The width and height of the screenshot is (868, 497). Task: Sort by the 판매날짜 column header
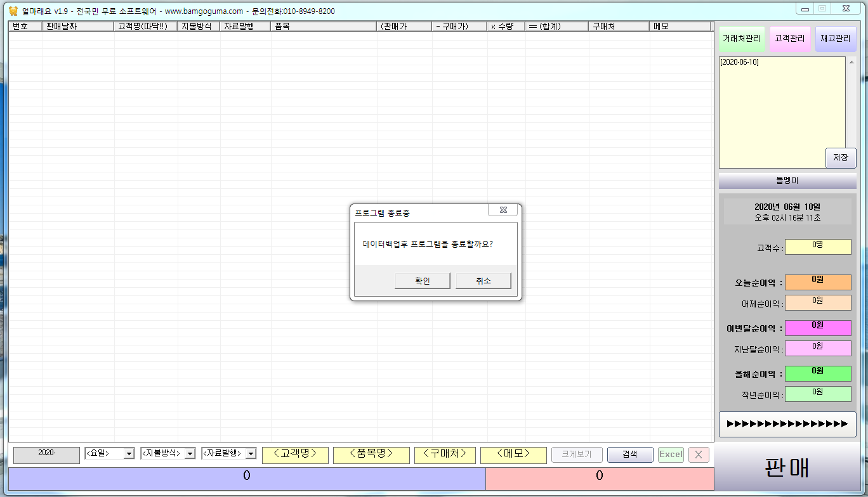pyautogui.click(x=78, y=27)
